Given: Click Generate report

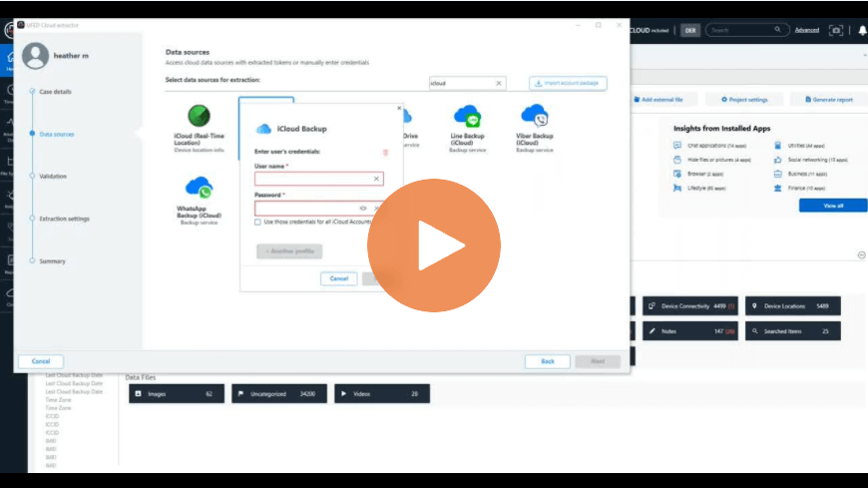Looking at the screenshot, I should 829,100.
